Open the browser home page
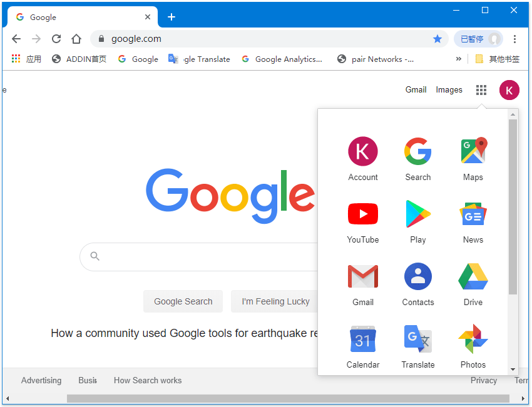This screenshot has width=532, height=407. coord(76,39)
